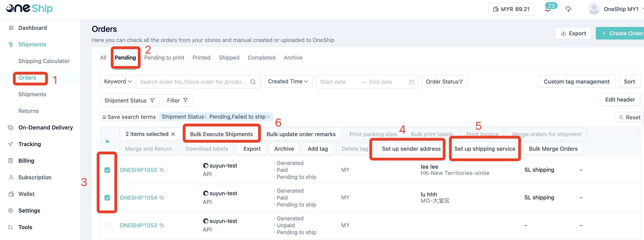Open the Shipments sidebar section
Image resolution: width=644 pixels, height=240 pixels.
click(x=32, y=45)
